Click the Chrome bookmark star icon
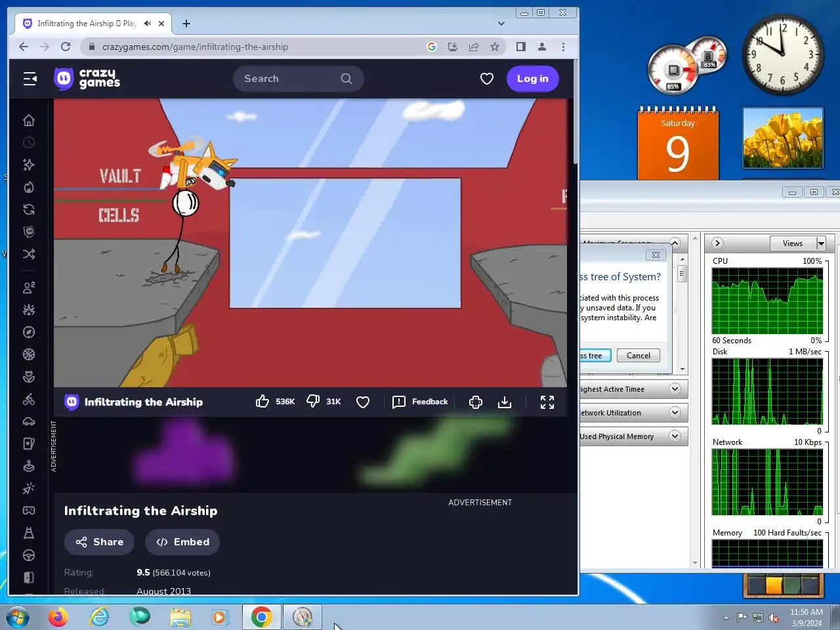 495,47
